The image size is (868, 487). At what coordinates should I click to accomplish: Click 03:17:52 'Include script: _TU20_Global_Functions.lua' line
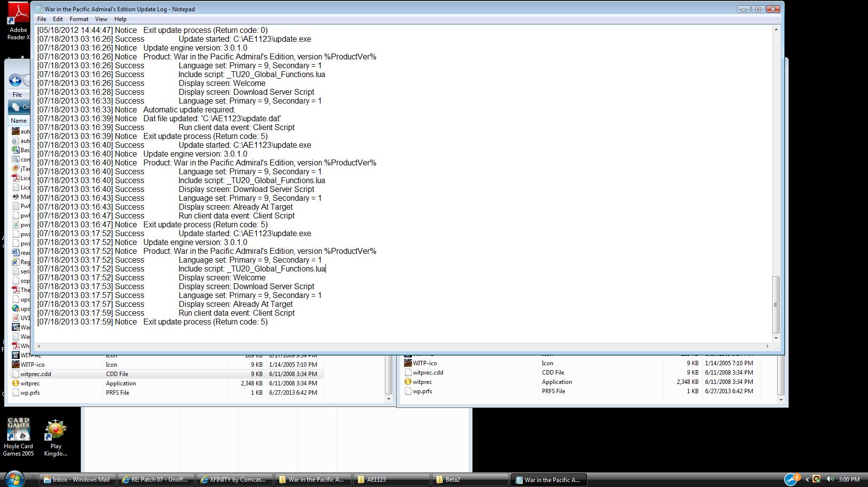tap(181, 269)
